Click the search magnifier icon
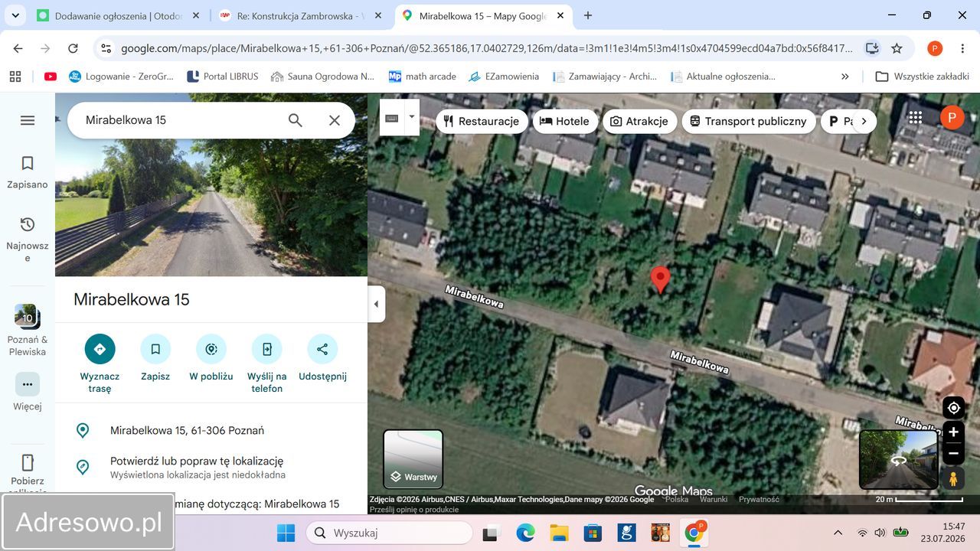This screenshot has width=980, height=551. pyautogui.click(x=296, y=120)
